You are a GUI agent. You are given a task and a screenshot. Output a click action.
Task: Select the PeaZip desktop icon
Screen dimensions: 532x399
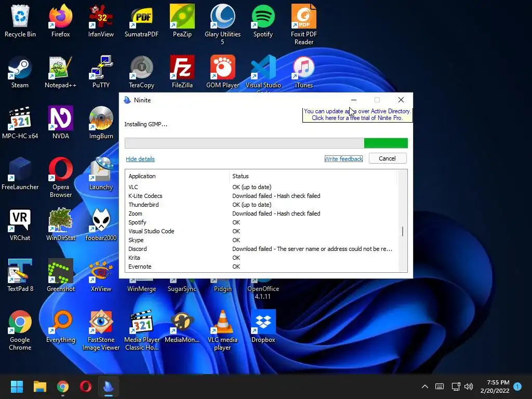click(x=182, y=21)
